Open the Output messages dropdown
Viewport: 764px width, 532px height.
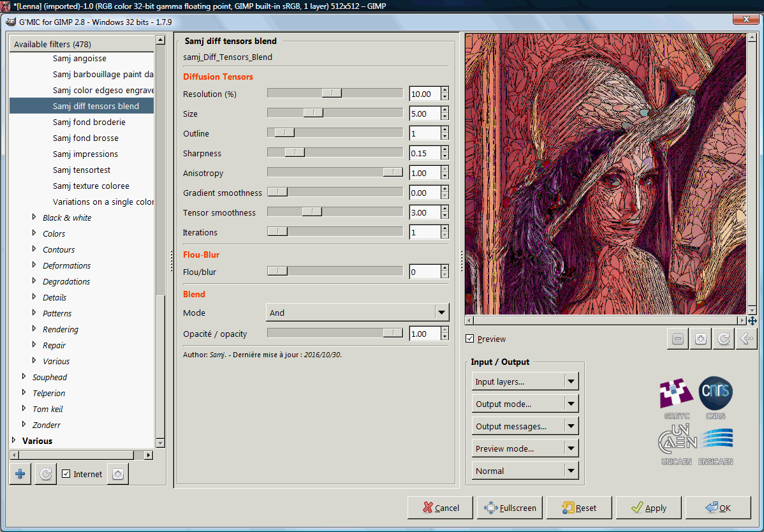[x=525, y=426]
